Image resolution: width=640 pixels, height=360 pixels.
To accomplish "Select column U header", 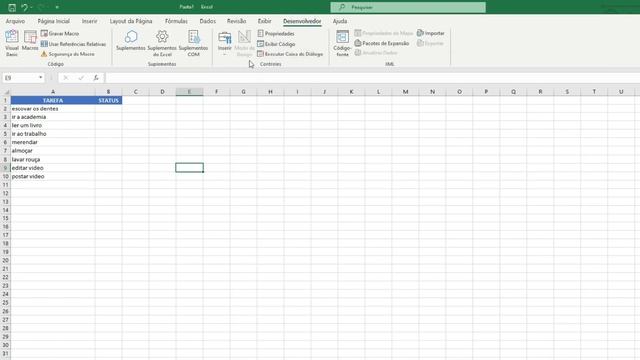I will [x=621, y=92].
